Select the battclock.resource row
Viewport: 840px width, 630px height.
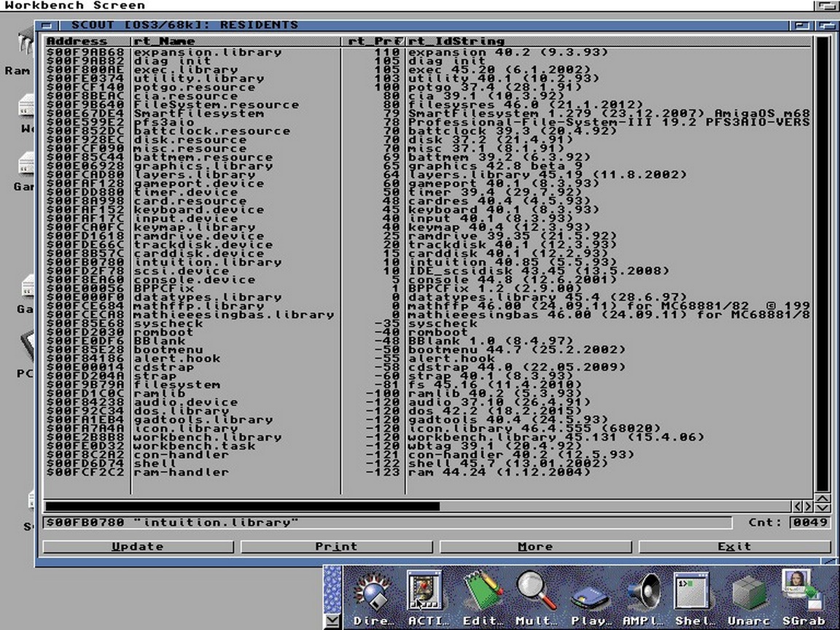427,131
